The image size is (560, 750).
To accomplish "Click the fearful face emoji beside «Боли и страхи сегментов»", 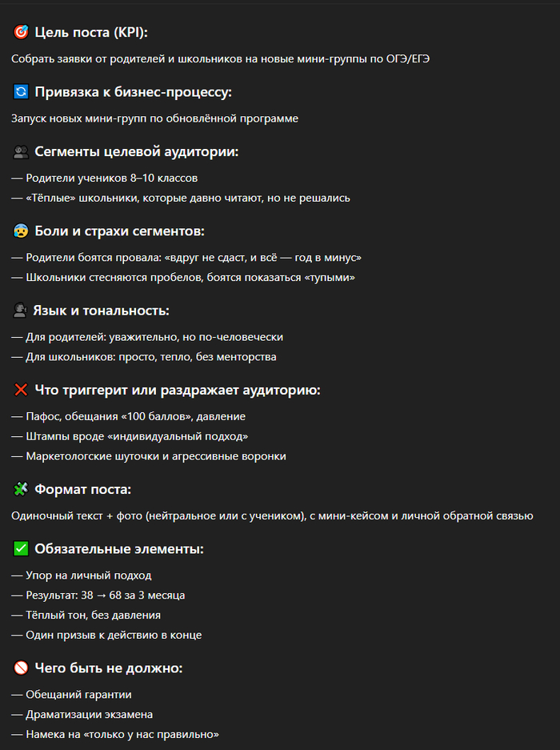I will 21,231.
